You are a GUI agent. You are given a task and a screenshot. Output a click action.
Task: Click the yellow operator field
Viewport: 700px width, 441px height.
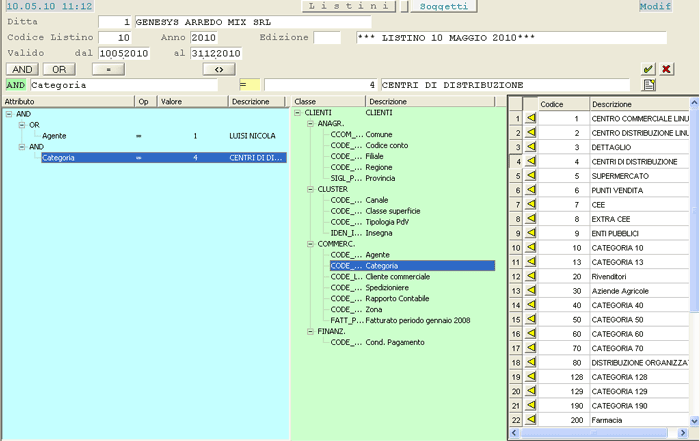(x=250, y=85)
